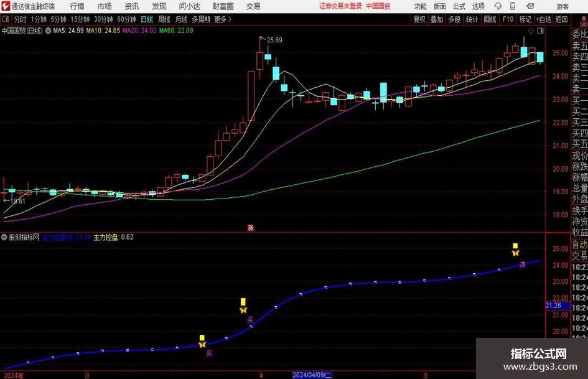Click the 涨 marker under the price chart

click(x=251, y=227)
